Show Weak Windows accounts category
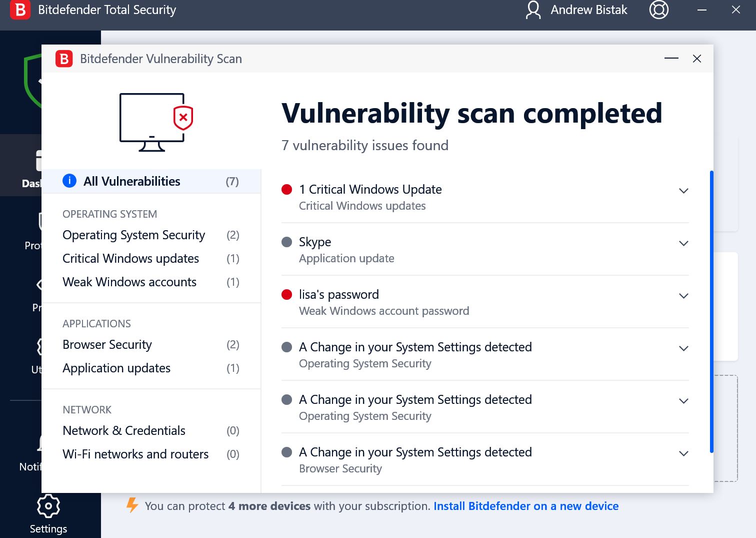 click(151, 282)
